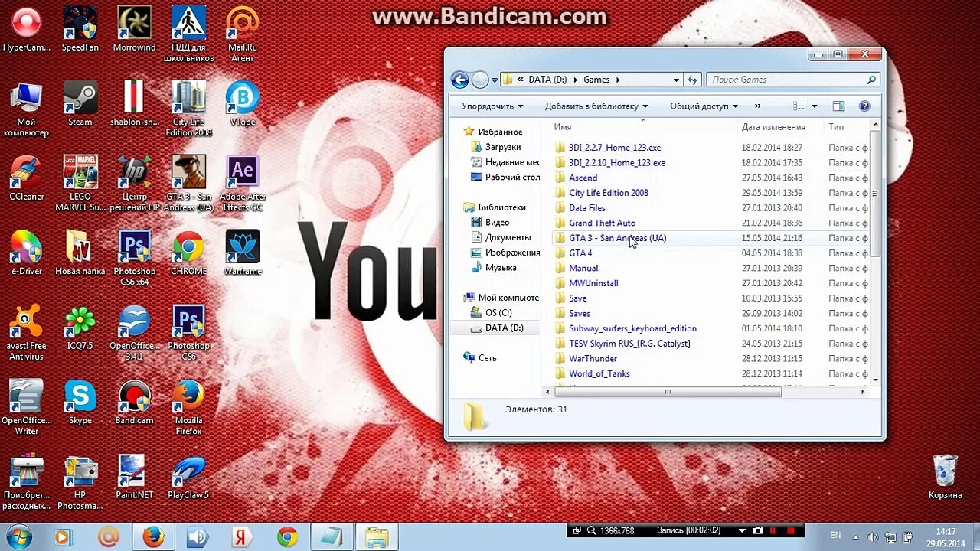Open address bar history dropdown
Viewport: 980px width, 551px height.
tap(676, 80)
